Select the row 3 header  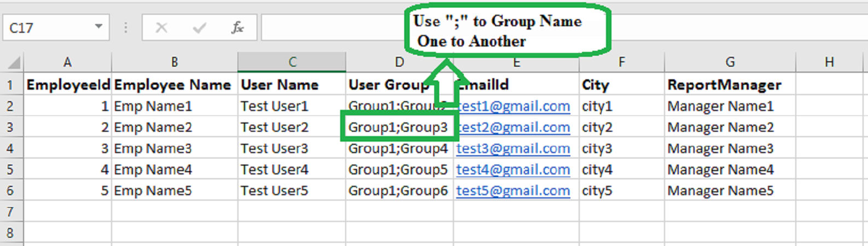point(10,127)
